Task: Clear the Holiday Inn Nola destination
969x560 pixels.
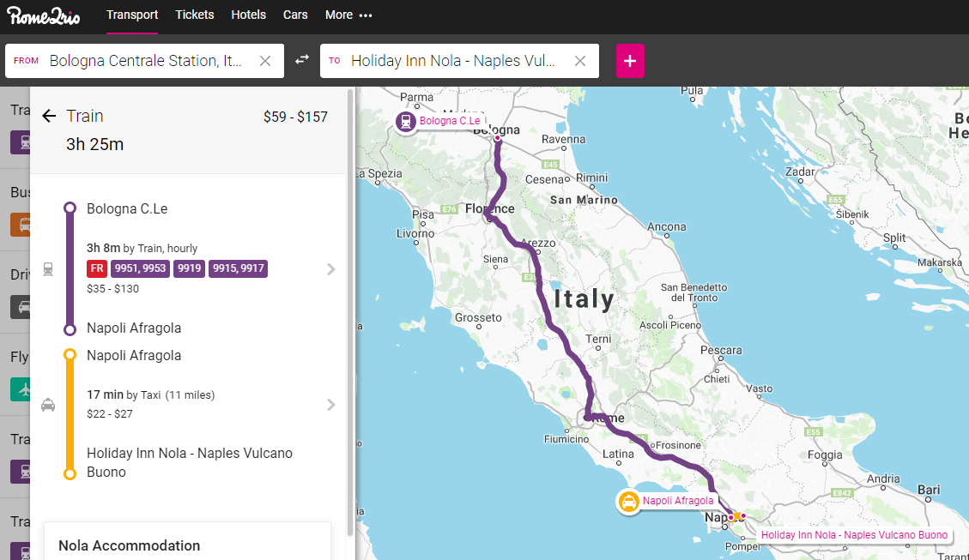Action: (579, 61)
